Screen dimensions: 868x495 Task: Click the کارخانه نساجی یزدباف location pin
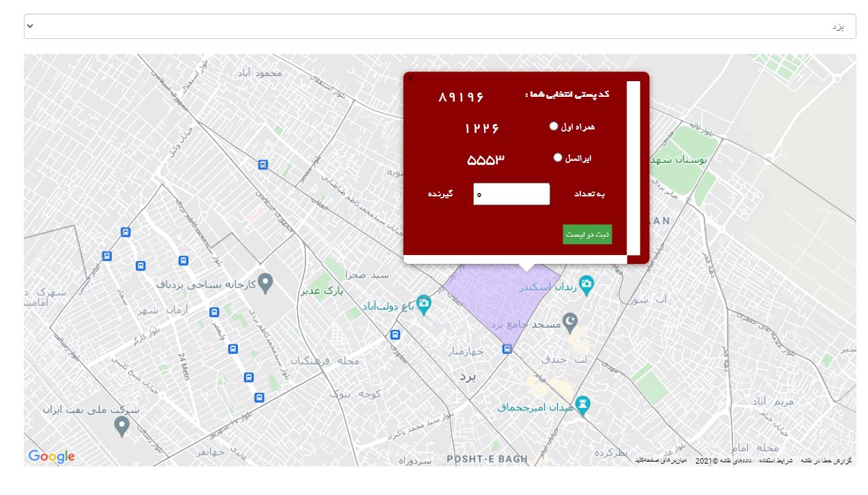click(266, 284)
